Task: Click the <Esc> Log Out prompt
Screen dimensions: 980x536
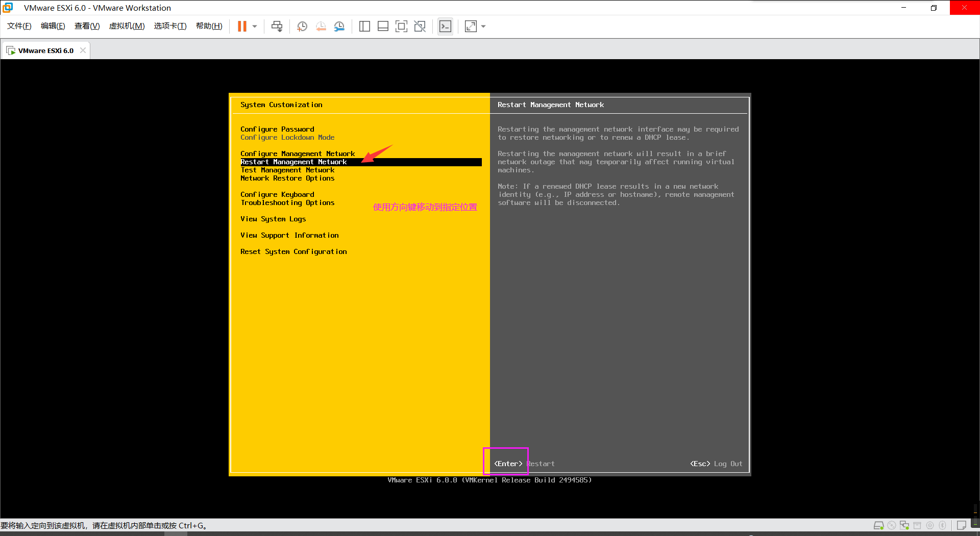Action: tap(716, 464)
